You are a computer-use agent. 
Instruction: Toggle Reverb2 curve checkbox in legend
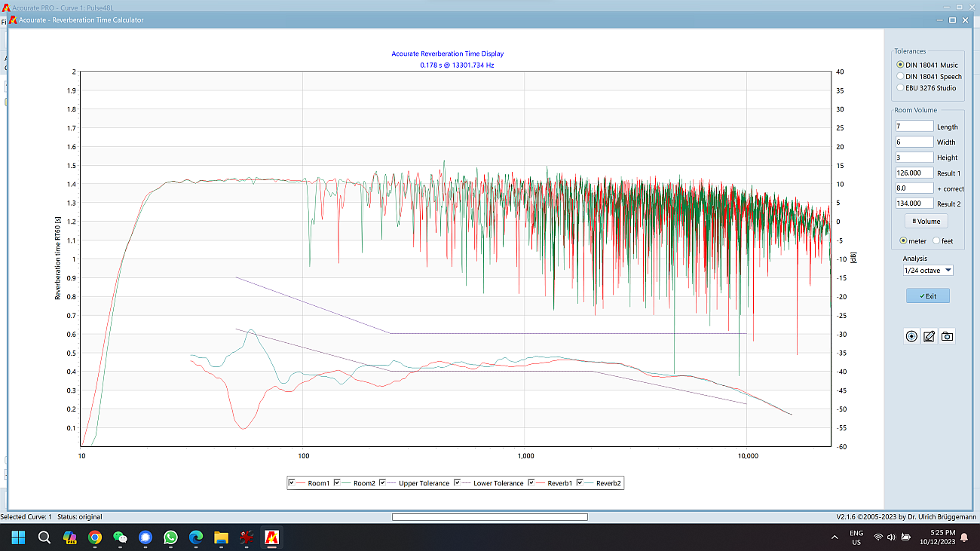click(580, 482)
